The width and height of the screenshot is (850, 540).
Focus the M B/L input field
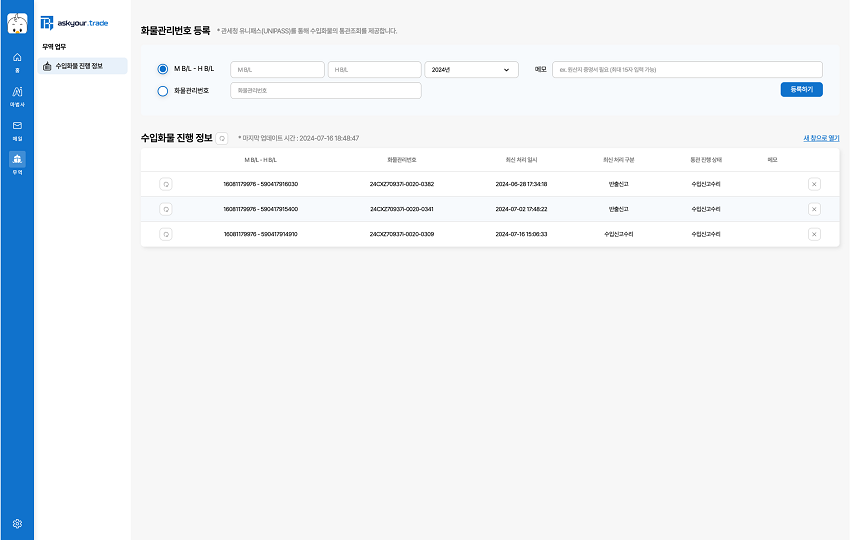(277, 70)
